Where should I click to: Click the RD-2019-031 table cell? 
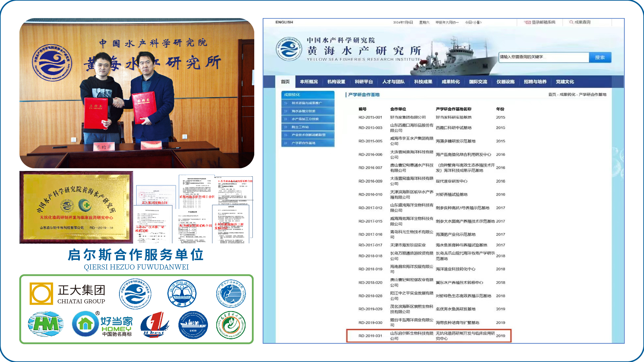pos(370,336)
